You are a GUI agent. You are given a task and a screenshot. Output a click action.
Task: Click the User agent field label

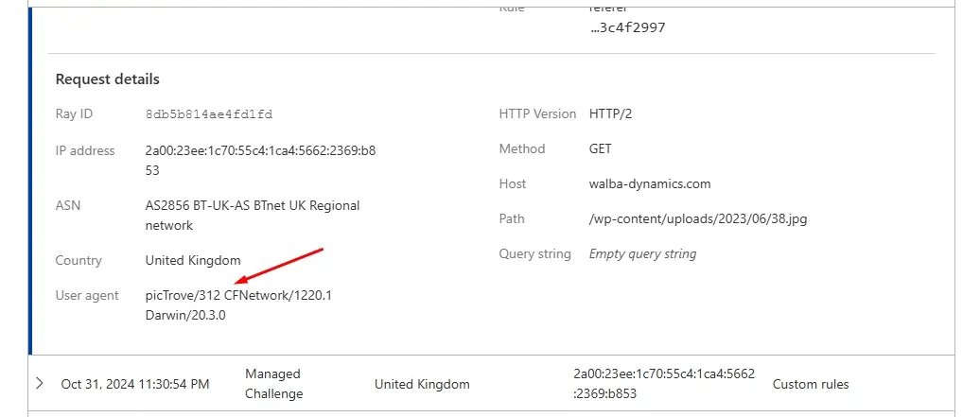tap(87, 295)
